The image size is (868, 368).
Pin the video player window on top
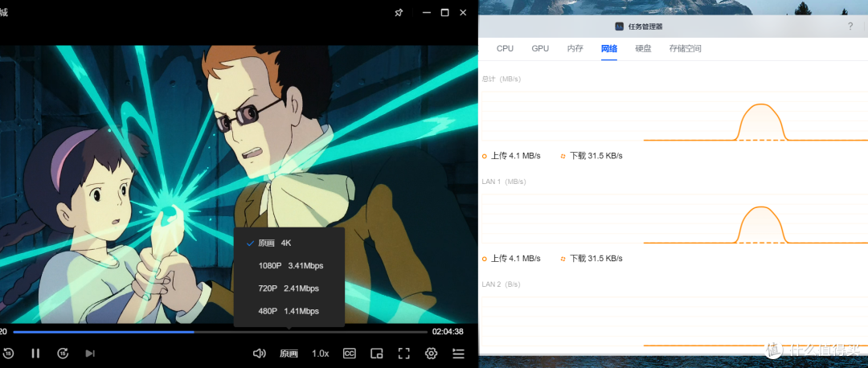(399, 13)
